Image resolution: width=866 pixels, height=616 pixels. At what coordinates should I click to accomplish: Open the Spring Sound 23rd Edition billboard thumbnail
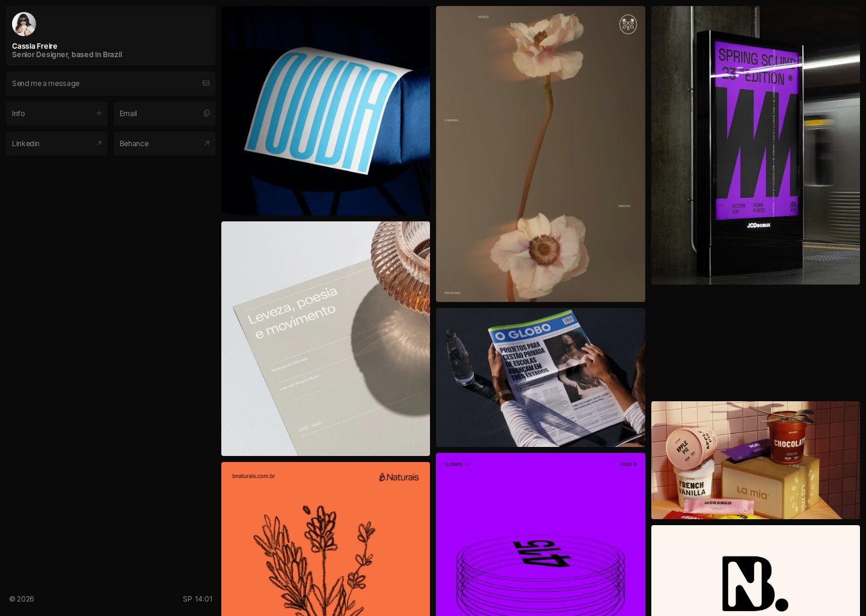[x=755, y=145]
